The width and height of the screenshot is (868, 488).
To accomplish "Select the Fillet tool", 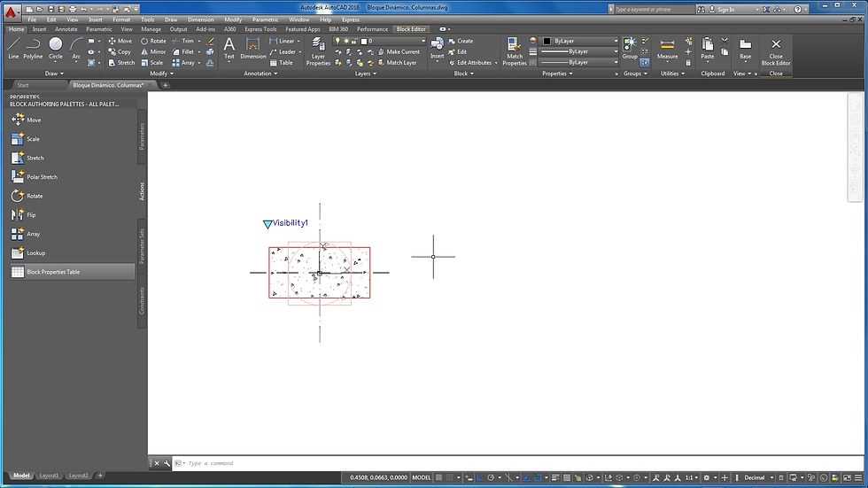I will pos(183,52).
